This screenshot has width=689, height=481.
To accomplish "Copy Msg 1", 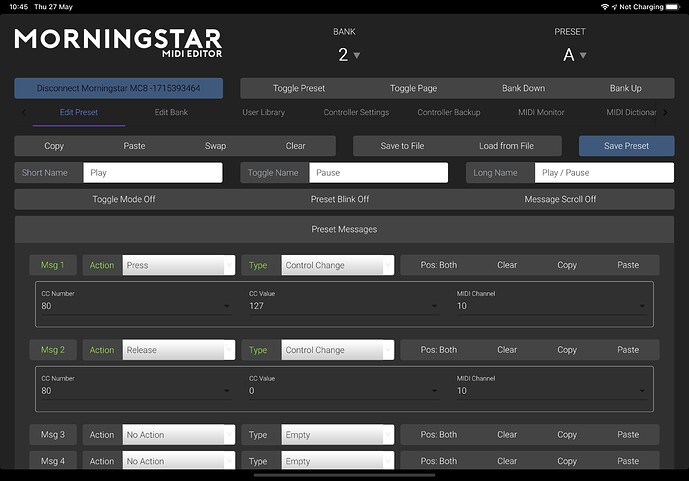I will pos(567,265).
